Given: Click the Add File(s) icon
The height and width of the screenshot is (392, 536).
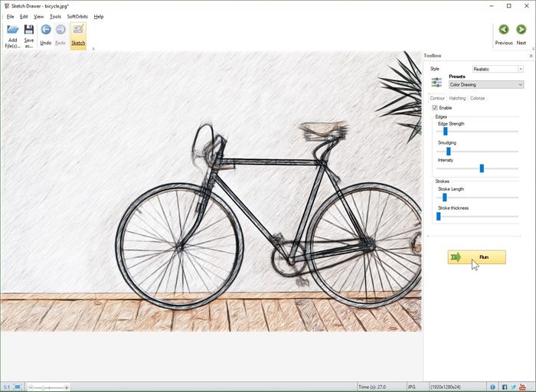Looking at the screenshot, I should point(12,34).
